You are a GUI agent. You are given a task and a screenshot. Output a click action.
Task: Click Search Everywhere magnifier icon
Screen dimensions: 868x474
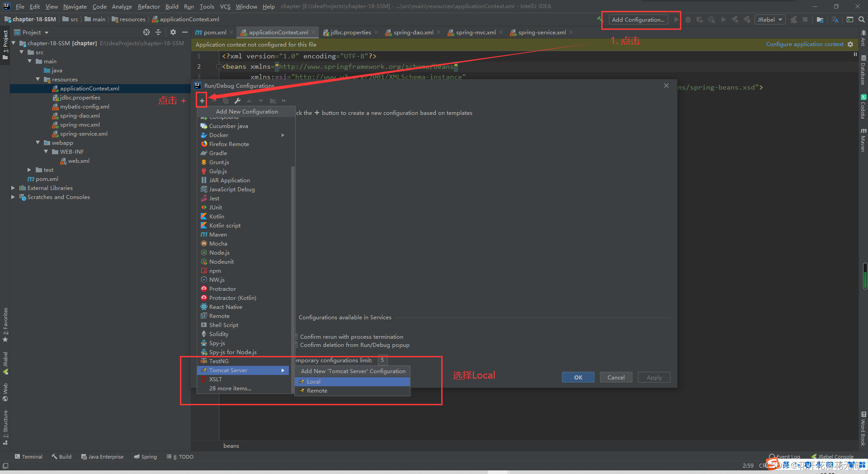pos(862,19)
